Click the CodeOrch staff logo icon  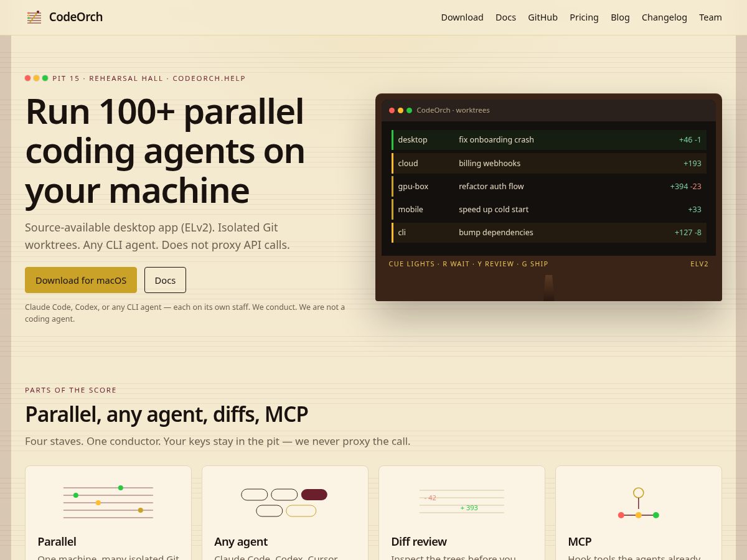point(34,17)
